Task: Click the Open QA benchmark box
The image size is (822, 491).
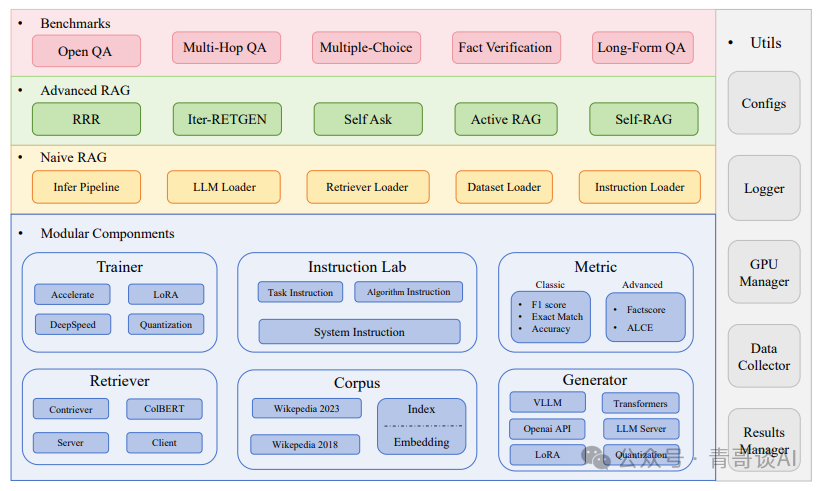Action: click(x=86, y=51)
